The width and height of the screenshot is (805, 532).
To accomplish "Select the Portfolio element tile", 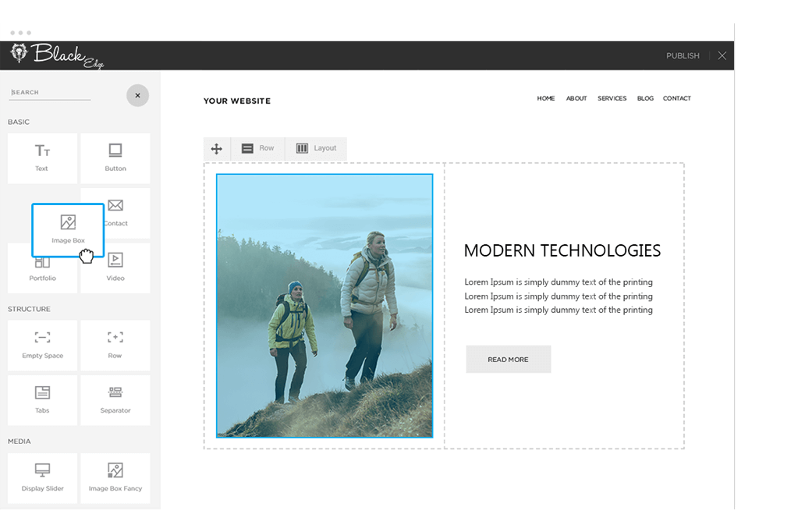I will 42,275.
